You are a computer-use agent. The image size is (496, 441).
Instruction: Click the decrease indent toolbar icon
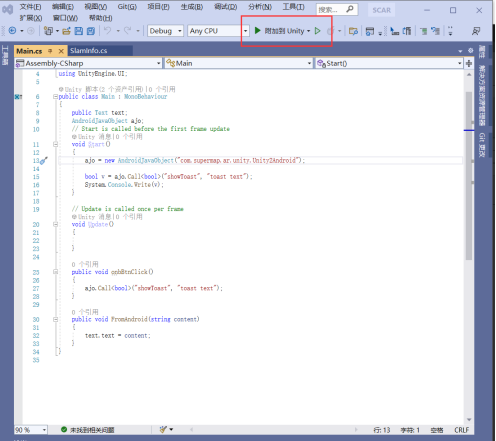point(395,31)
